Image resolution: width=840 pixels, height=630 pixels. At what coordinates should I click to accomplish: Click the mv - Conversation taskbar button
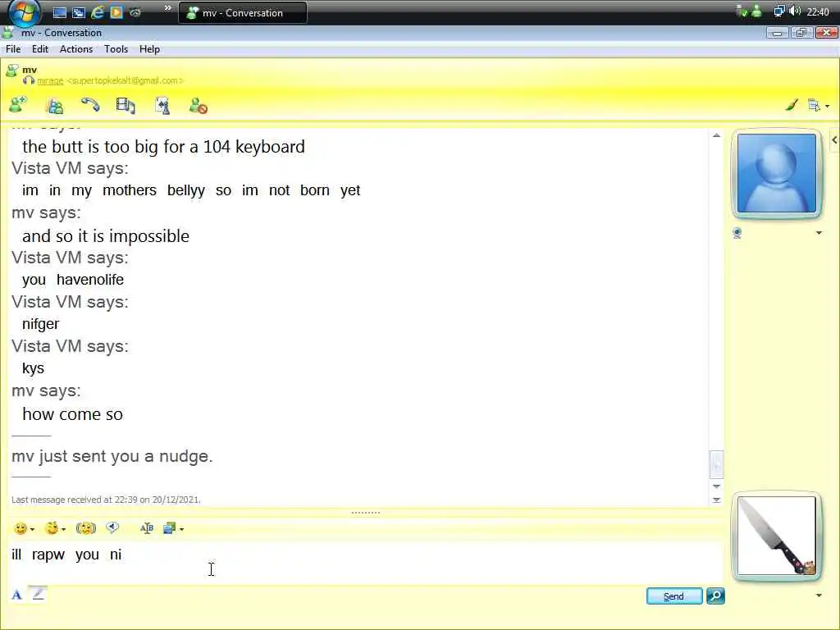click(x=243, y=13)
